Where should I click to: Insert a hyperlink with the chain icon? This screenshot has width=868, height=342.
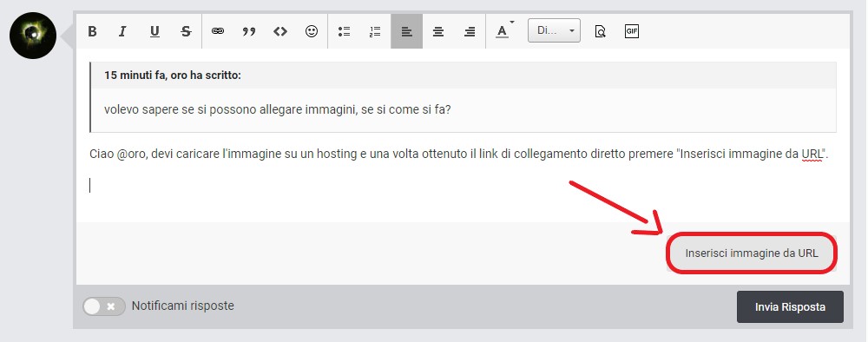pos(218,31)
